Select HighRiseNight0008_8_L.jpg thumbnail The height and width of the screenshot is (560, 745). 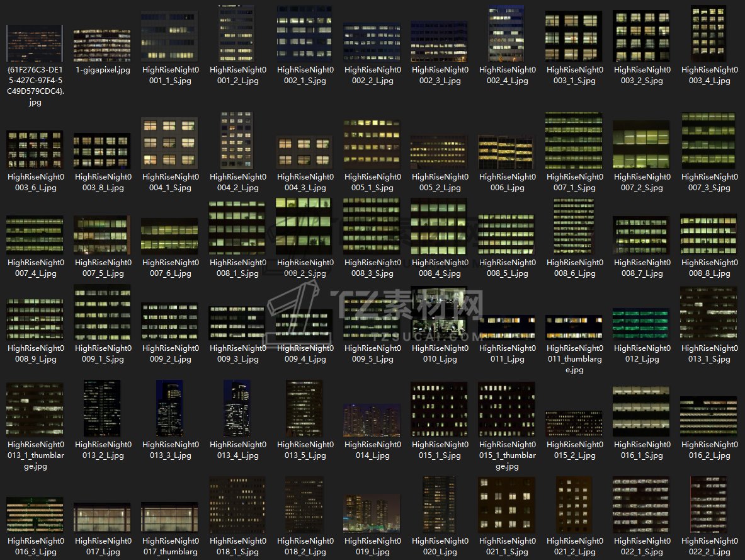click(708, 234)
